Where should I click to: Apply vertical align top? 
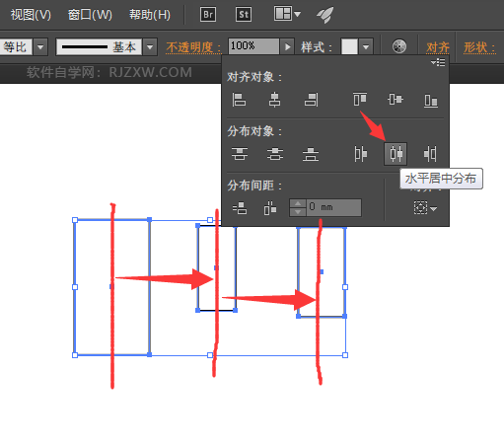[x=360, y=100]
